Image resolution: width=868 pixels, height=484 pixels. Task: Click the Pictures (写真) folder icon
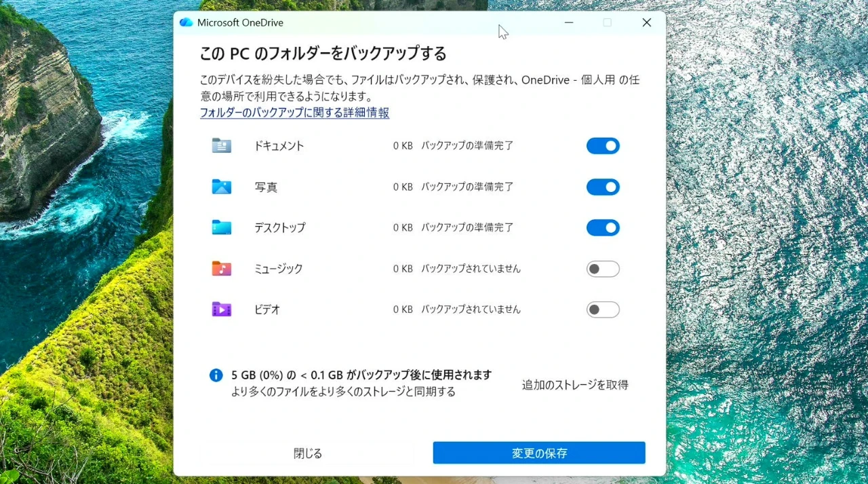[221, 187]
